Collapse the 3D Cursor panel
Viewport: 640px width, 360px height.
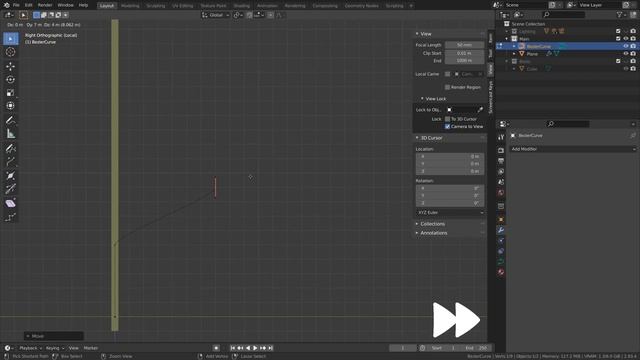click(417, 138)
